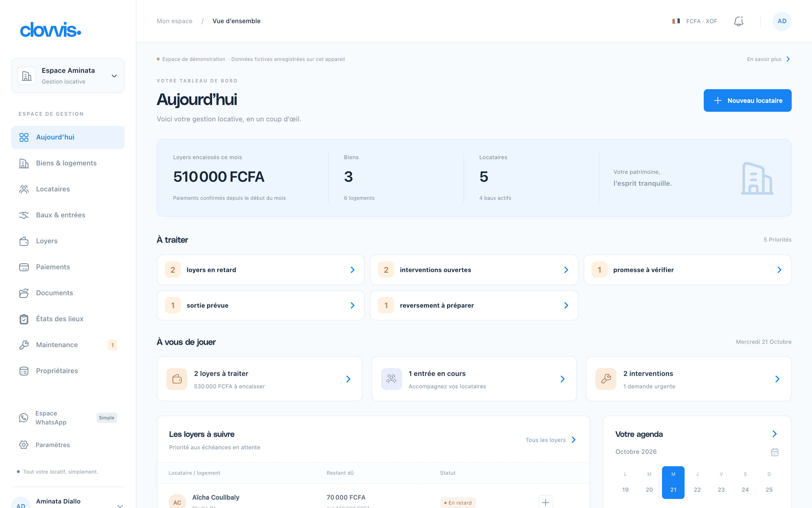Click the calendar icon beside Octobre 2026
This screenshot has width=812, height=508.
coord(775,452)
